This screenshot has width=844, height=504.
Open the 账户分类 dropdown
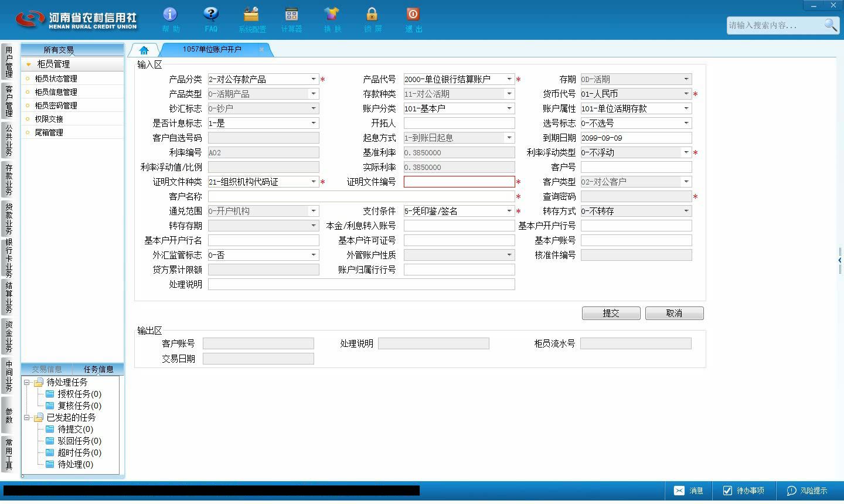click(x=509, y=108)
